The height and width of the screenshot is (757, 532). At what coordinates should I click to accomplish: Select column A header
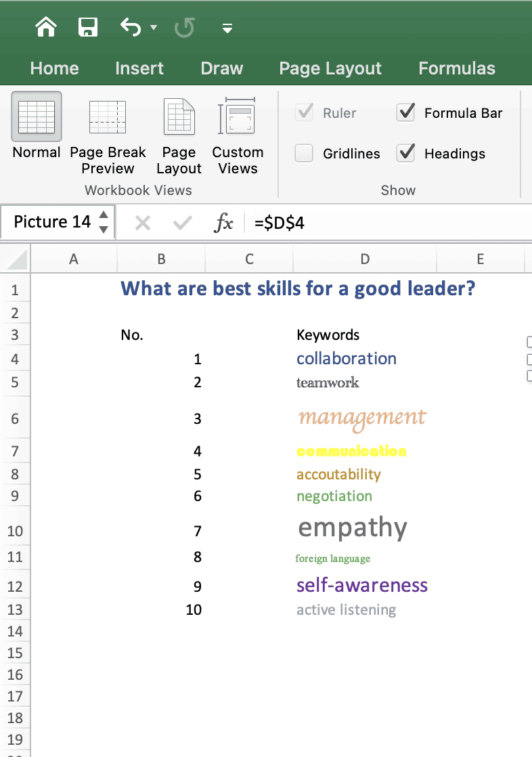(x=74, y=259)
